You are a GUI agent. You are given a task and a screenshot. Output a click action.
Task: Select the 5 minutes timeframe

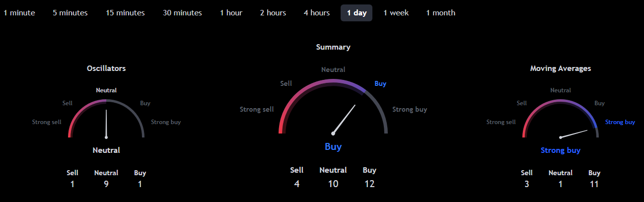point(70,13)
